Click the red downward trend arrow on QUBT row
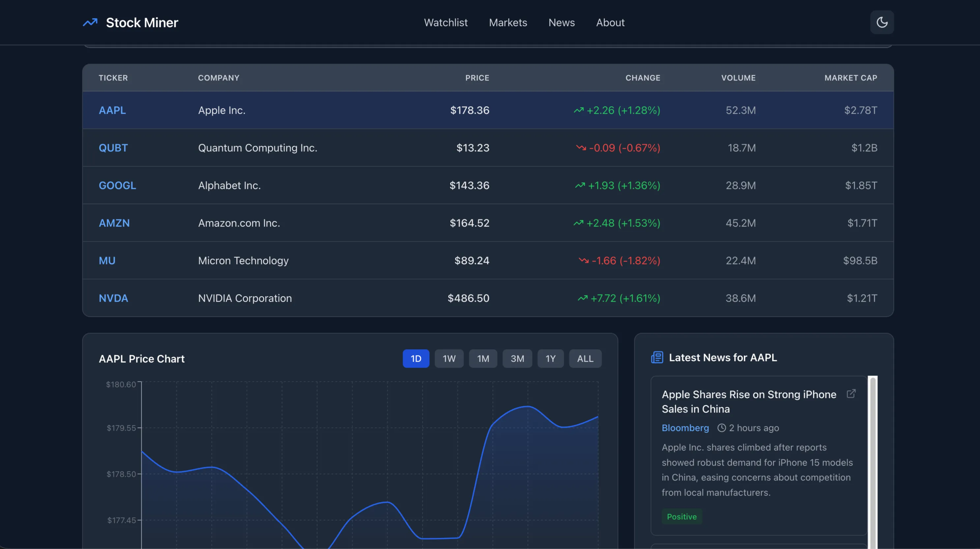The width and height of the screenshot is (980, 549). tap(581, 148)
